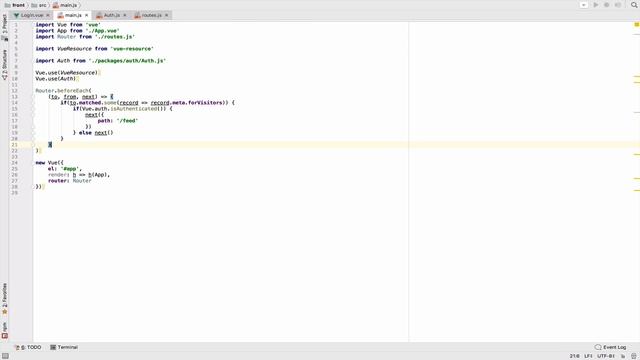Click the read-only lock icon in status bar

[623, 356]
